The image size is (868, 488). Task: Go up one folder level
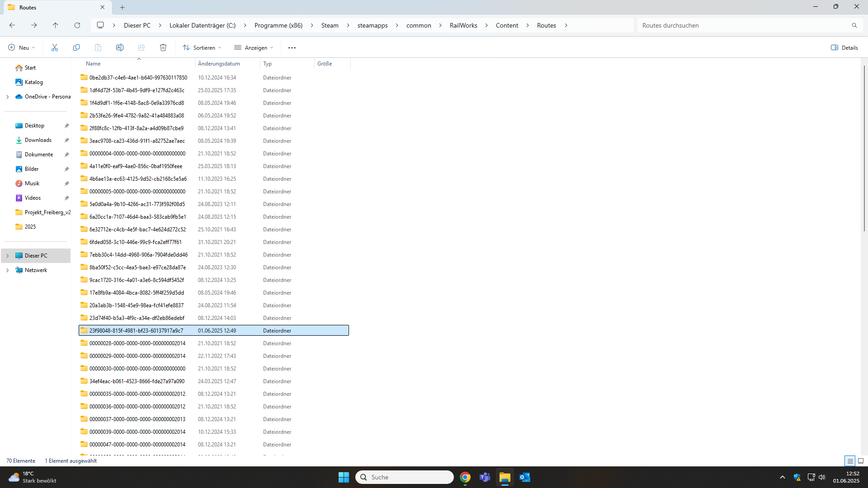coord(56,25)
